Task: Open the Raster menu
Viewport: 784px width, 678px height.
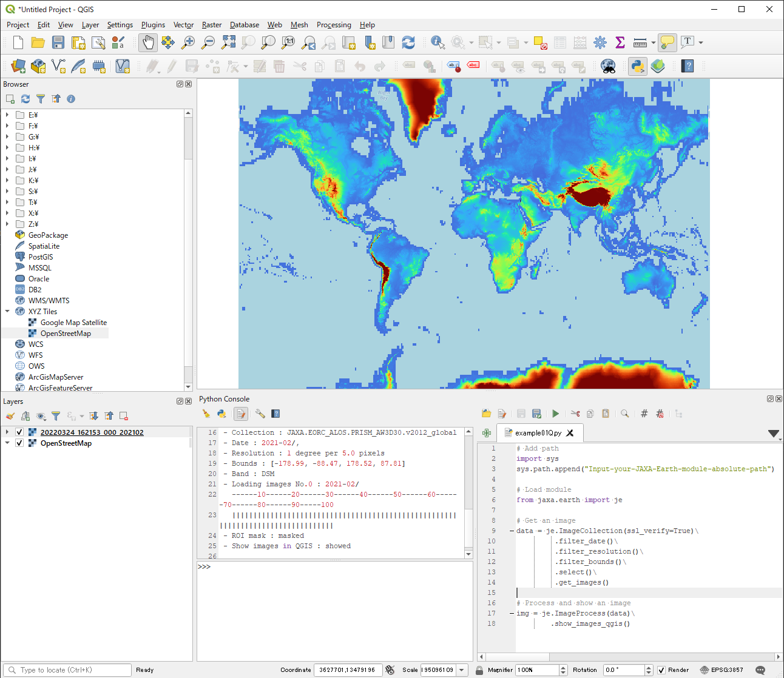Action: pyautogui.click(x=211, y=25)
